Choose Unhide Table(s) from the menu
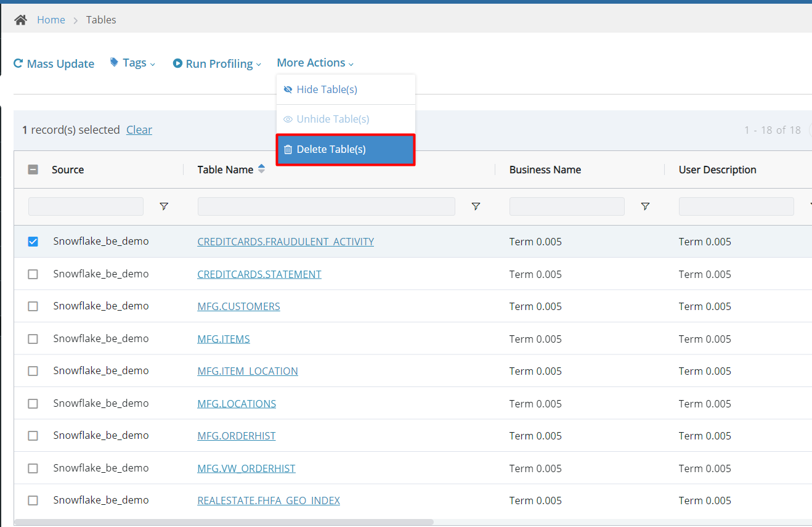The image size is (812, 527). [346, 119]
